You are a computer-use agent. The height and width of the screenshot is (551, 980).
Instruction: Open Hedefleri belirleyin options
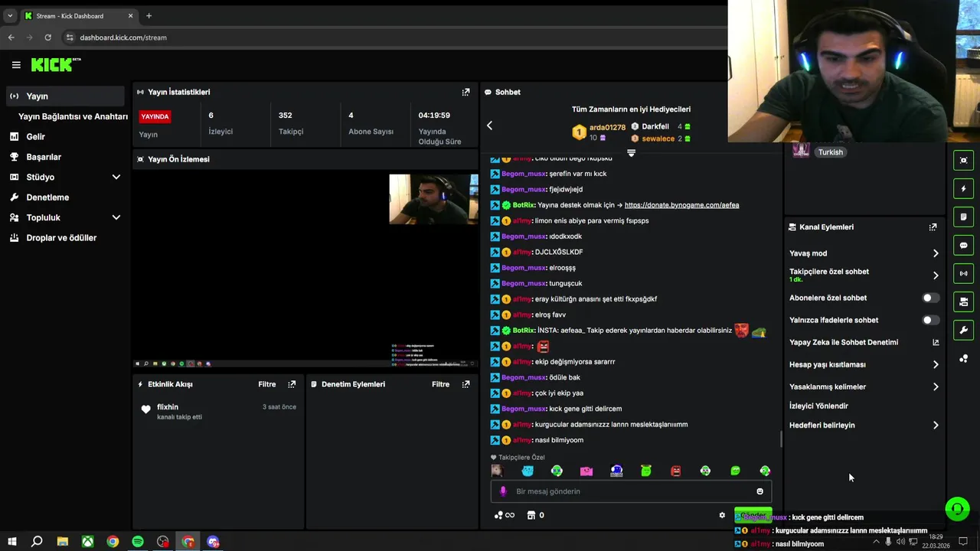[x=864, y=425]
